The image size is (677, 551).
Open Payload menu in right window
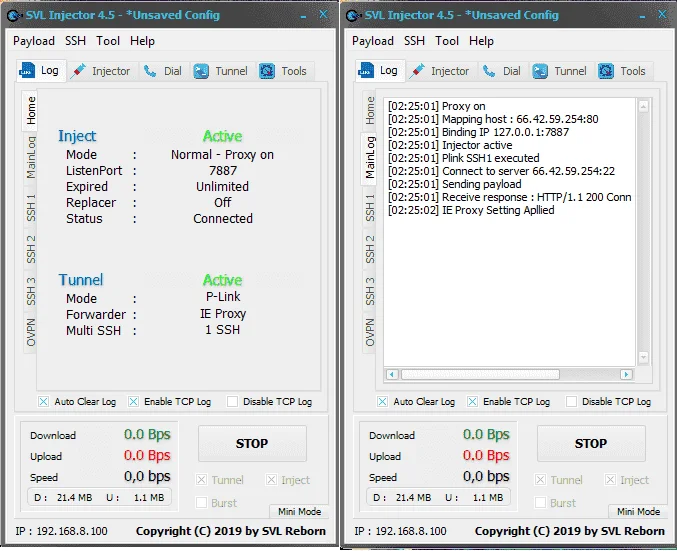373,41
